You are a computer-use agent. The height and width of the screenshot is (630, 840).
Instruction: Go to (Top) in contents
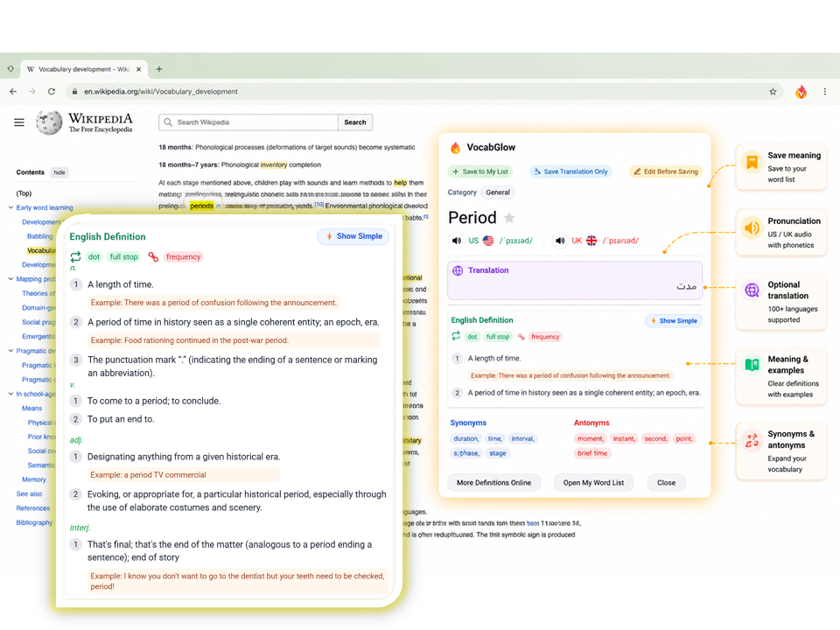tap(24, 193)
